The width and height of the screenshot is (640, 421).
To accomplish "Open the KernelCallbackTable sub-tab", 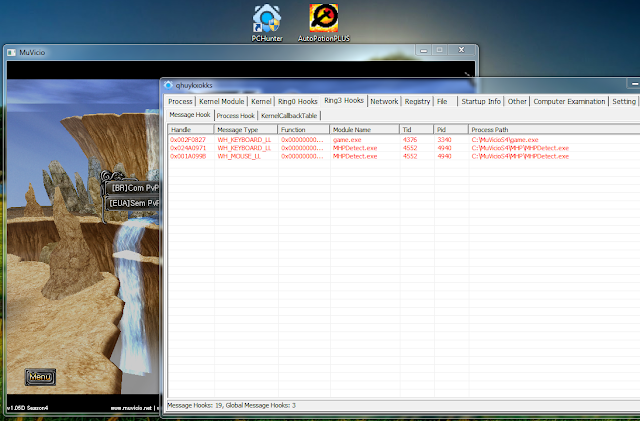I will tap(289, 116).
